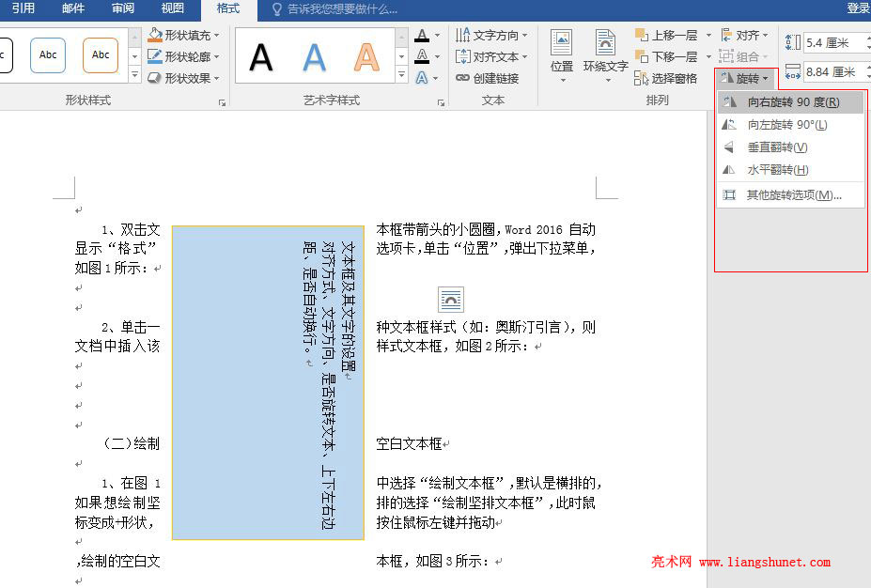Expand the WordArt styles gallery
Image resolution: width=871 pixels, height=588 pixels.
coord(401,74)
